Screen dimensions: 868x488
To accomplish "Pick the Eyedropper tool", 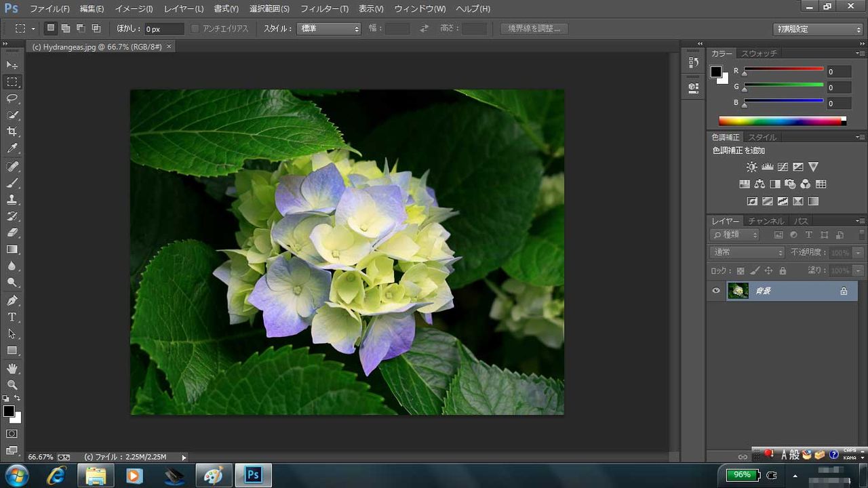I will tap(12, 148).
